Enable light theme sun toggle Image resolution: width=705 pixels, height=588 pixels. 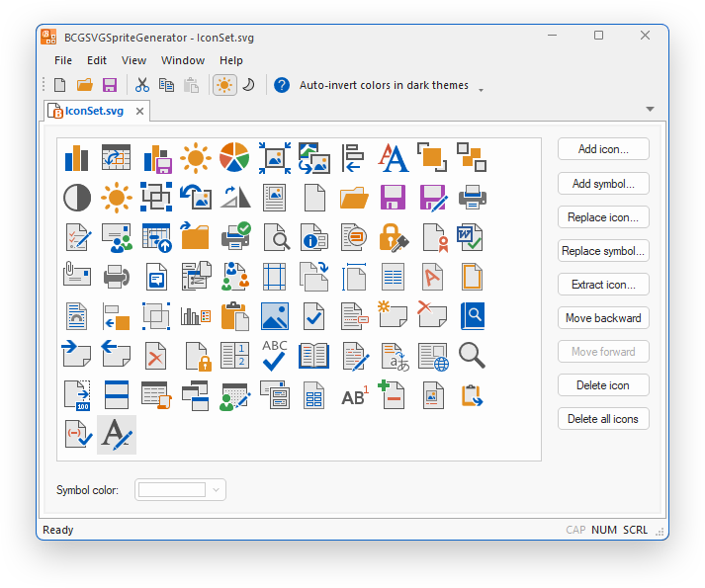pos(224,85)
